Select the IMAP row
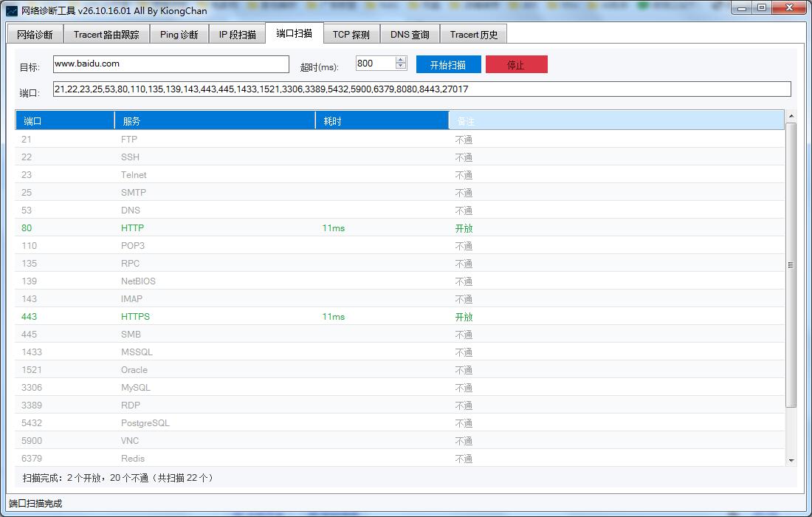The image size is (812, 517). click(x=400, y=299)
